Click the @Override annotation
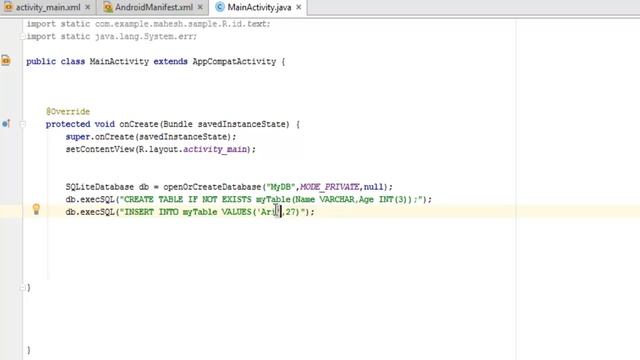 click(x=68, y=111)
